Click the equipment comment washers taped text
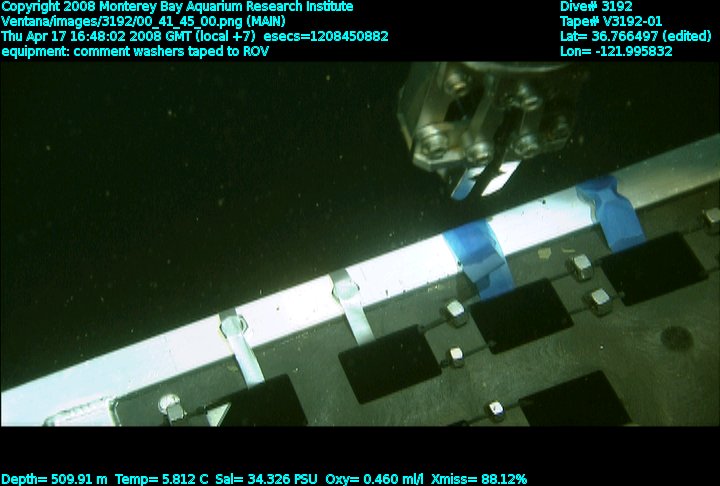This screenshot has width=720, height=486. pyautogui.click(x=135, y=51)
